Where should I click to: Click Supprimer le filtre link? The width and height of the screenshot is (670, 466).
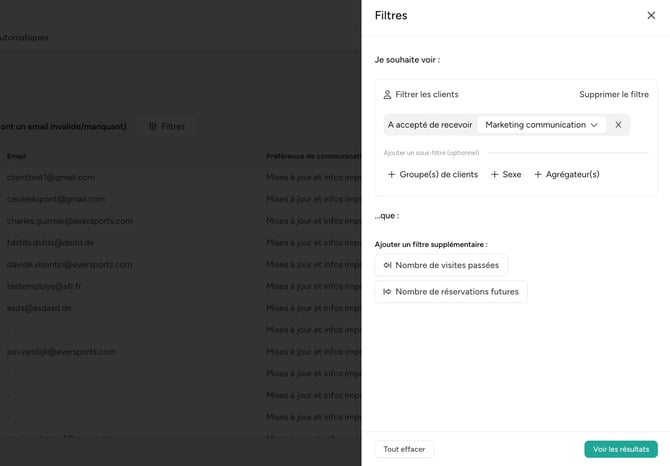[614, 94]
